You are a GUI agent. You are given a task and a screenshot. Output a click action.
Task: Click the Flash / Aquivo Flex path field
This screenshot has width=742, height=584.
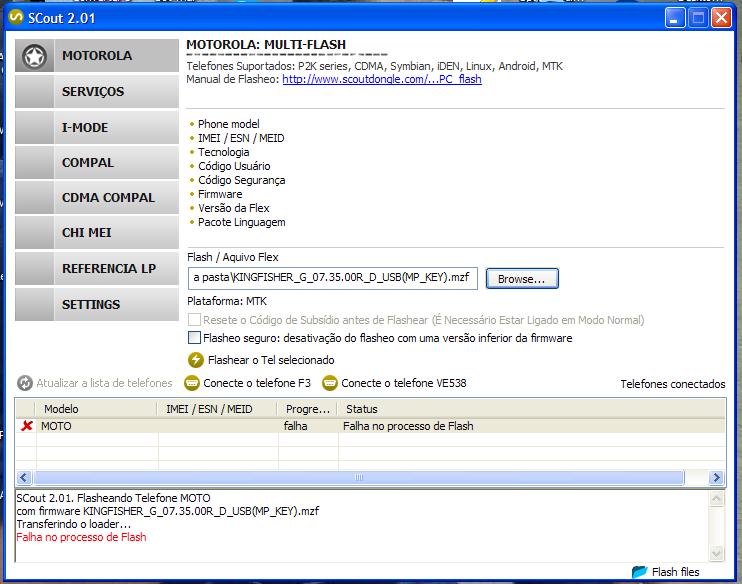333,278
